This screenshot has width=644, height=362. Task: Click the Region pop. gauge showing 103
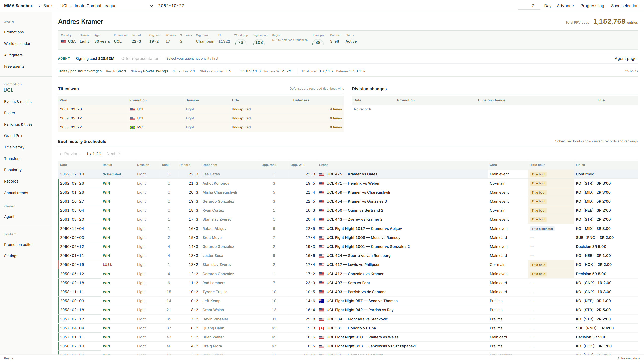(x=259, y=42)
